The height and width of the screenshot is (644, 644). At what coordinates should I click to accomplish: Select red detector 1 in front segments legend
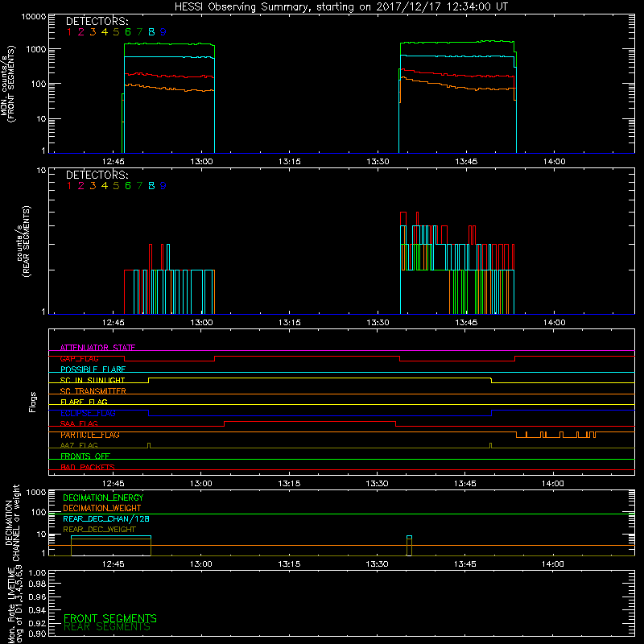point(69,32)
